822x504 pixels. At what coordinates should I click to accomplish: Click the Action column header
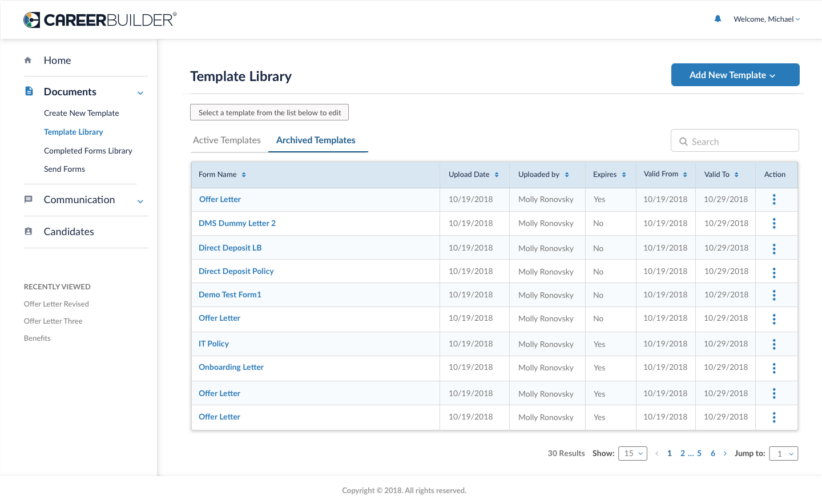tap(775, 175)
